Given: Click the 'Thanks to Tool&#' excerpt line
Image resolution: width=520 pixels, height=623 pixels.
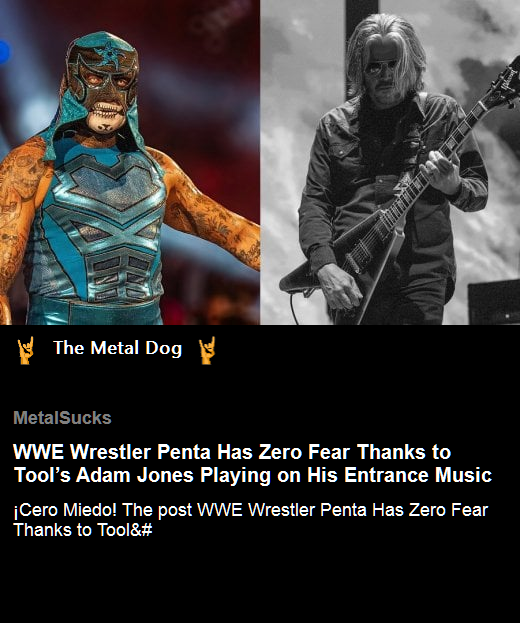Looking at the screenshot, I should pos(83,530).
